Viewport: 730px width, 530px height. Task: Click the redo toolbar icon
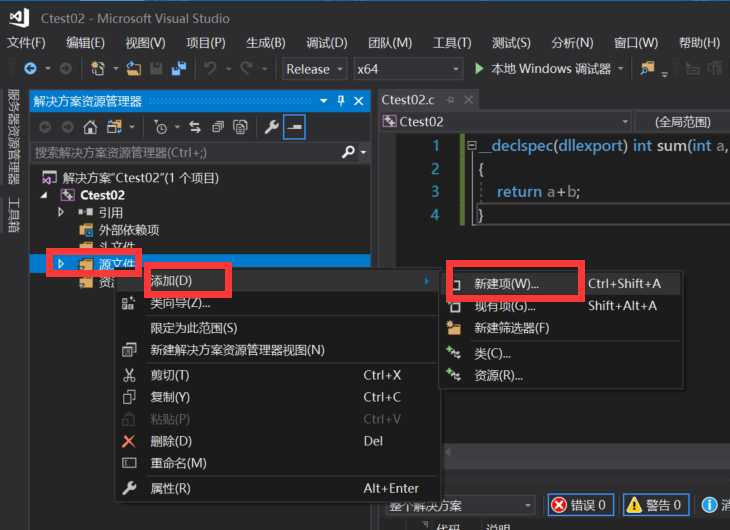(x=247, y=69)
